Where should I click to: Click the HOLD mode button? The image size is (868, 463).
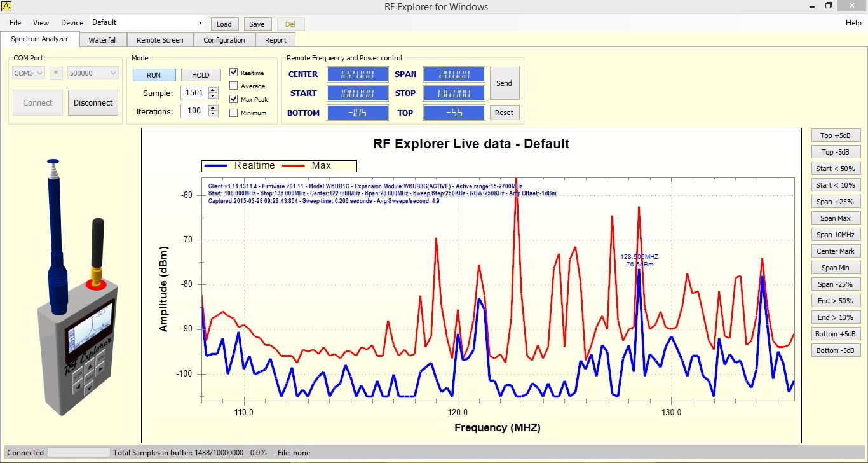[201, 75]
